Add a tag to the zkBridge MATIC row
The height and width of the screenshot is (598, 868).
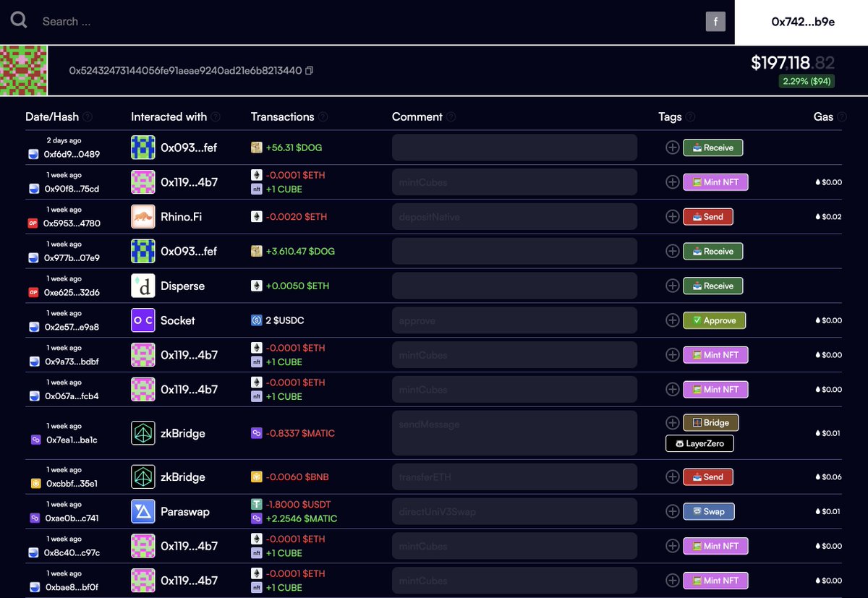pos(672,422)
